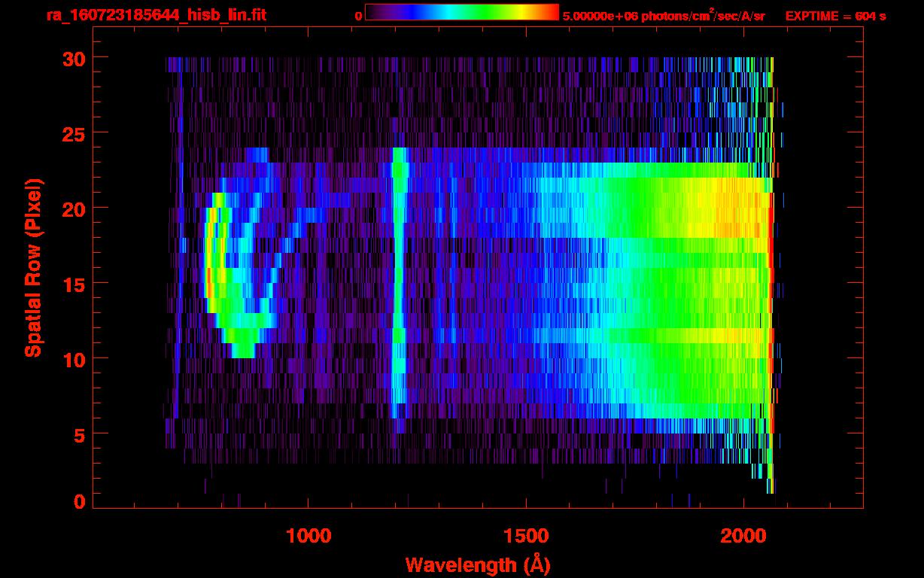Screen dimensions: 924x578
Task: Click the red vertical edge past 2000 Å
Action: [771, 301]
